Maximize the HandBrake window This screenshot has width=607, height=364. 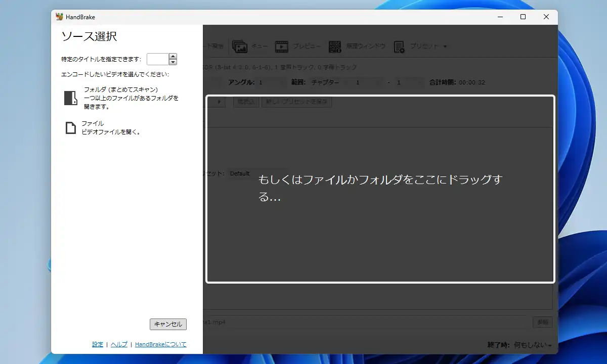(x=523, y=17)
